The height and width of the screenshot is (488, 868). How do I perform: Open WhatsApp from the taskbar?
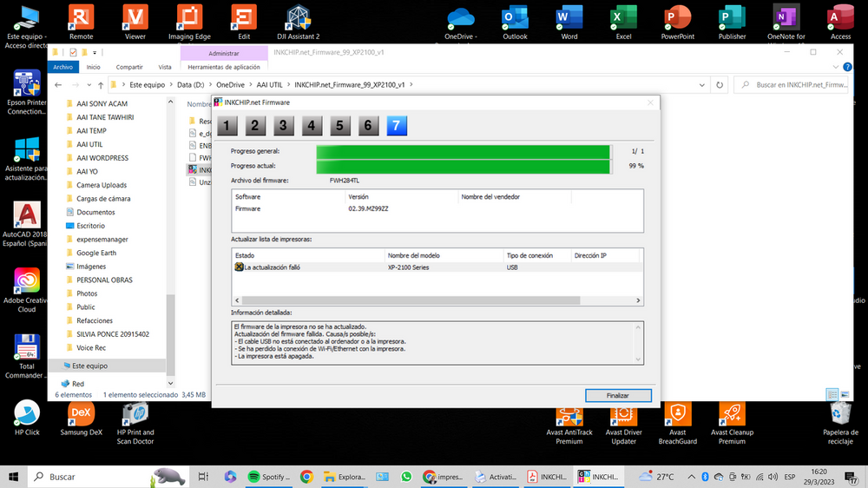tap(406, 477)
